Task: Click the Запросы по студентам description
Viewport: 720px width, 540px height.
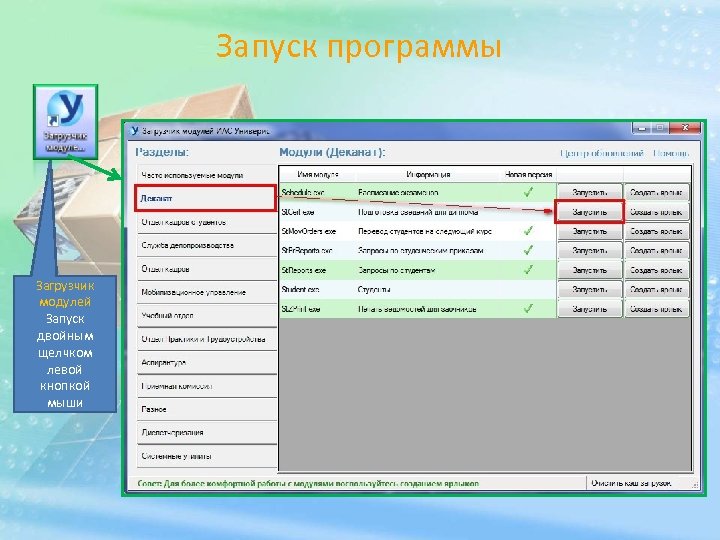Action: (396, 270)
